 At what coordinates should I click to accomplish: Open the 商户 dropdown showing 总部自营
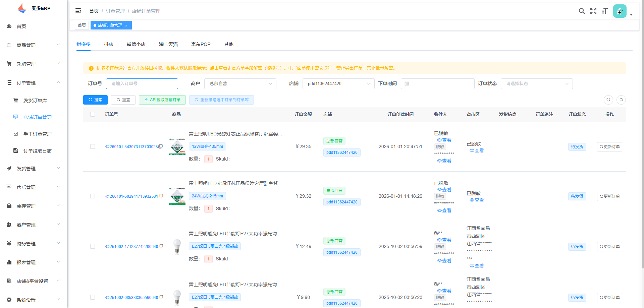point(240,84)
